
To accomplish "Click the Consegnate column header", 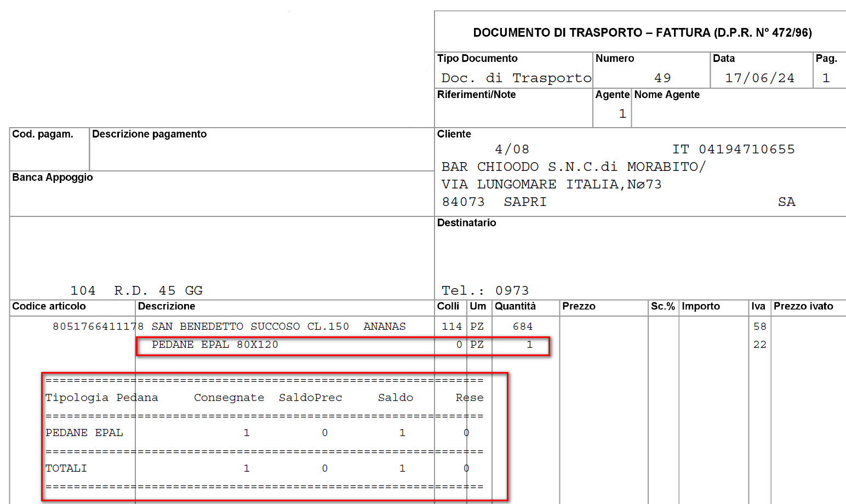I will (229, 398).
